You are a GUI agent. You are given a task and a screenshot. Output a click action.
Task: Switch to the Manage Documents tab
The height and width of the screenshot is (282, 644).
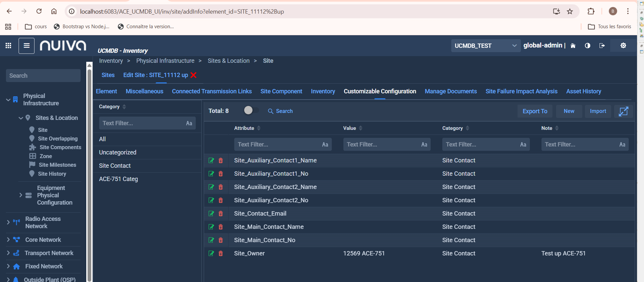[x=451, y=91]
